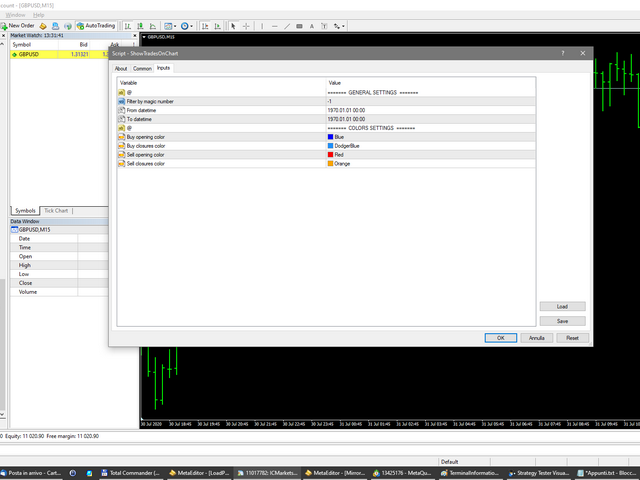
Task: Open the Help menu
Action: pyautogui.click(x=39, y=15)
